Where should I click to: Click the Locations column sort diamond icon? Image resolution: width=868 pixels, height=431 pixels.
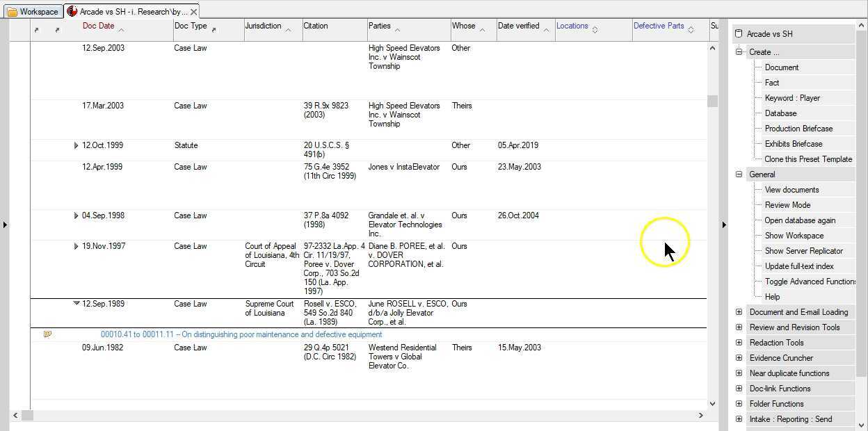click(x=595, y=30)
